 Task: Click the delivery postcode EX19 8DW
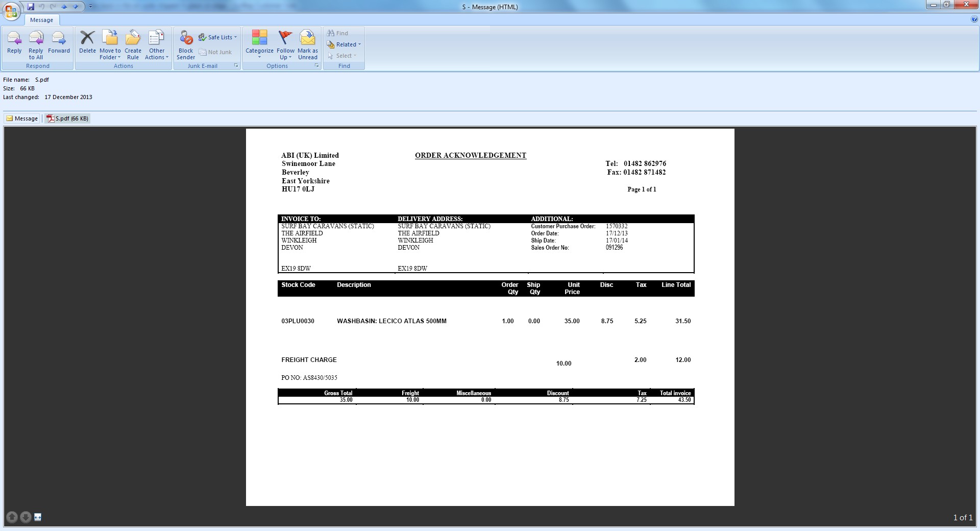point(412,269)
